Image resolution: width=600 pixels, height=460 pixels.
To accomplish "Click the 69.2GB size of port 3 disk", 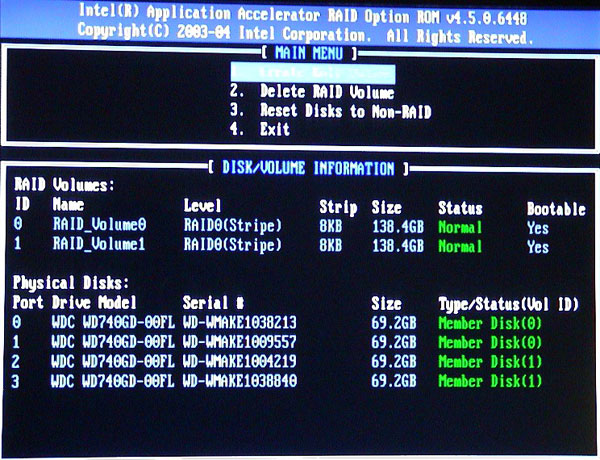I will pos(394,381).
